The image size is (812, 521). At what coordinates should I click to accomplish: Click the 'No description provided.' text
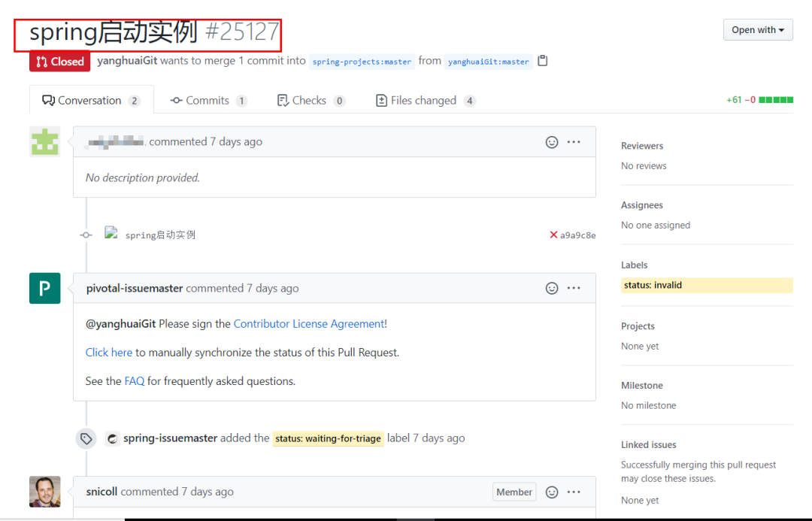(x=142, y=177)
